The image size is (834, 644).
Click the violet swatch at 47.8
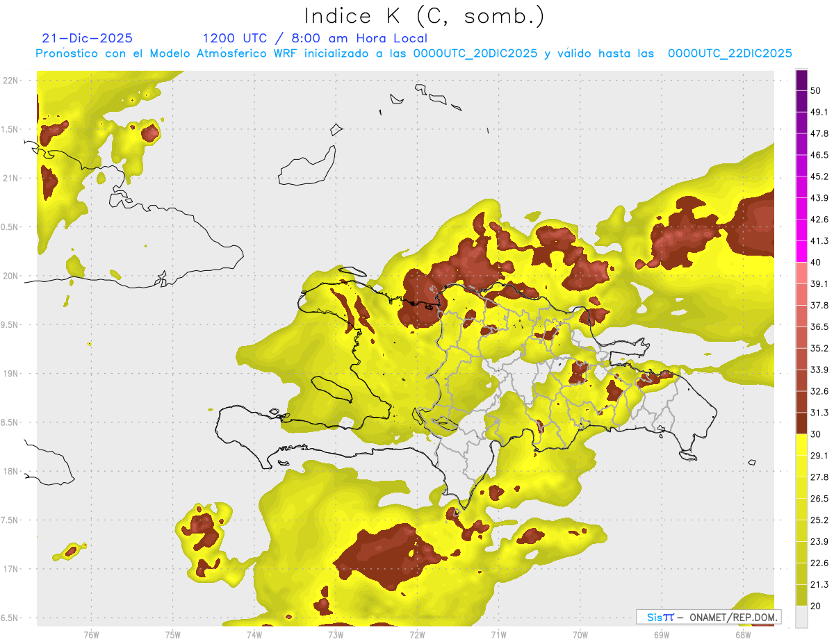[801, 123]
